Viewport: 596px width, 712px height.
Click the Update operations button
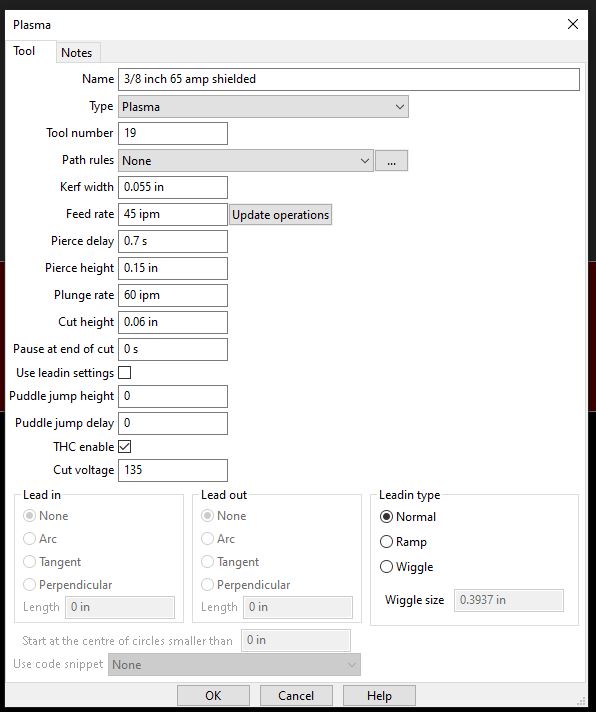click(281, 215)
